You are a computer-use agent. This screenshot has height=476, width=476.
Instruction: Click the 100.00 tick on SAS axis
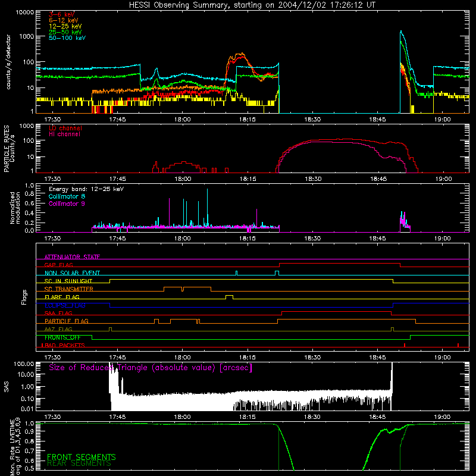point(24,364)
